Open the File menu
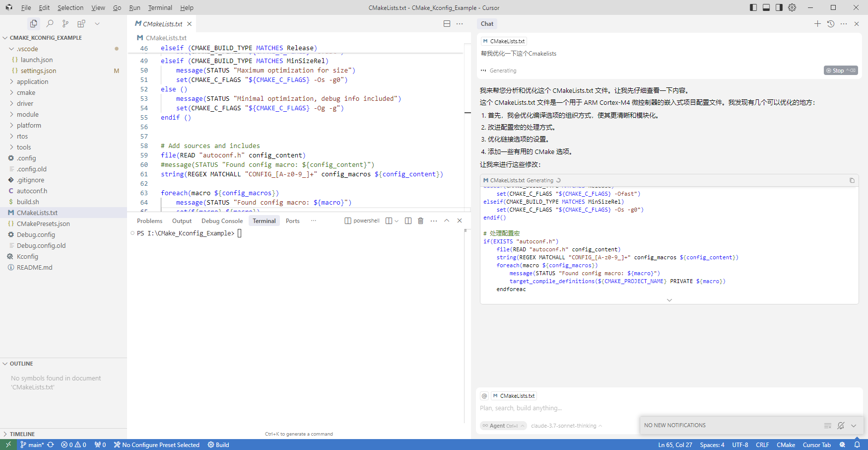 [x=26, y=7]
